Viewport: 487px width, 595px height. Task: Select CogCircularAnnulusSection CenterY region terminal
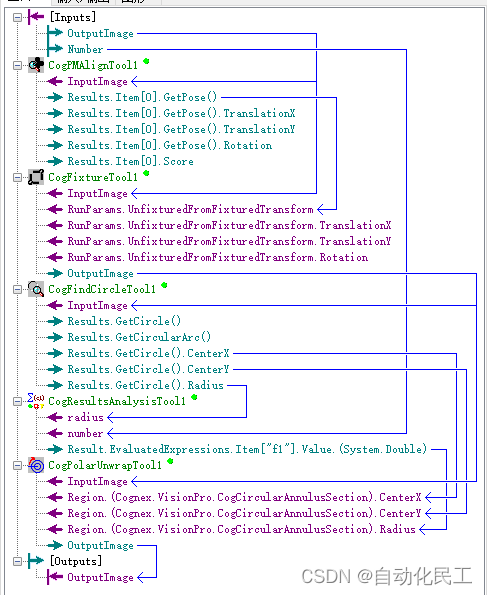click(244, 513)
